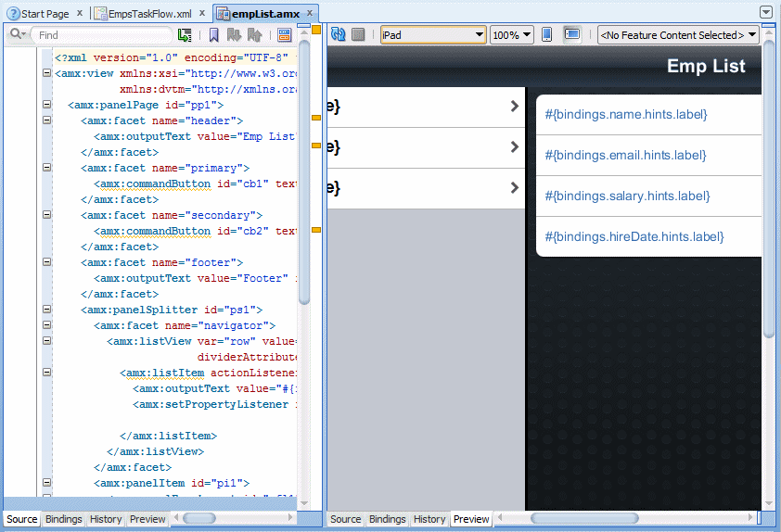Click the Refresh preview icon
Image resolution: width=781 pixels, height=532 pixels.
[x=339, y=35]
